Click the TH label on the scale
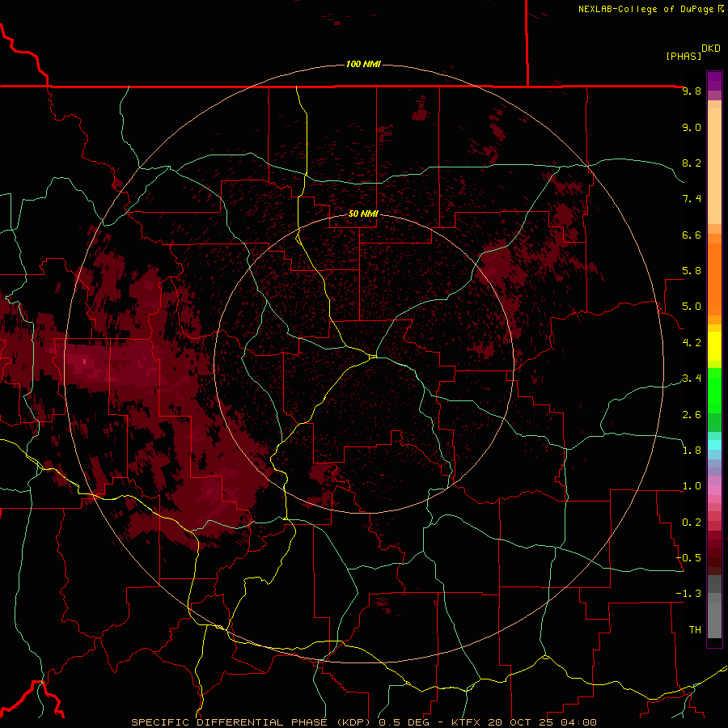This screenshot has width=728, height=728. (695, 630)
